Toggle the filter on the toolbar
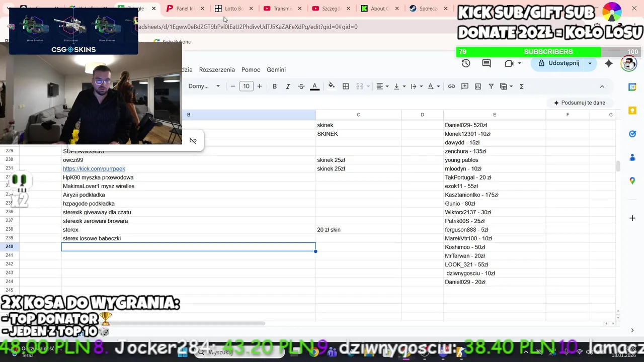Image resolution: width=644 pixels, height=362 pixels. [491, 86]
